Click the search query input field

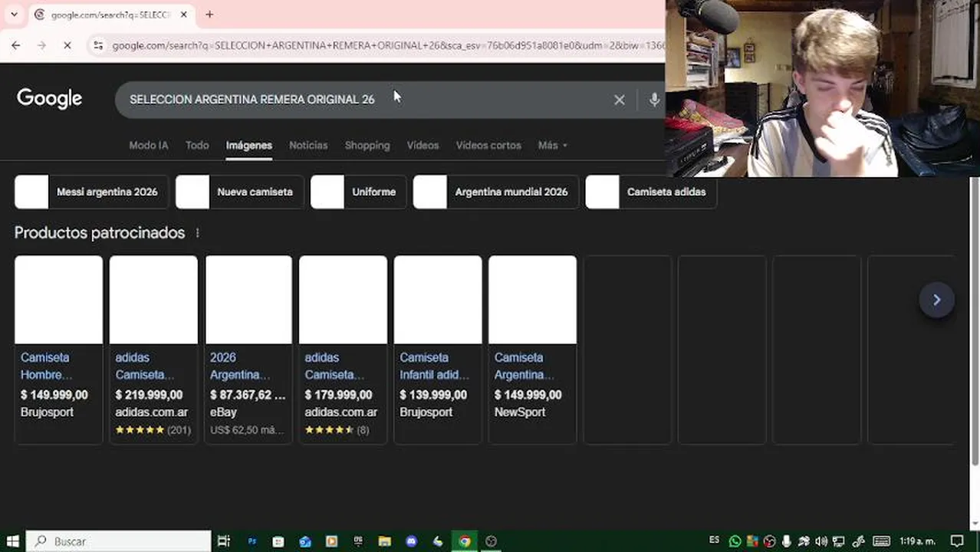pyautogui.click(x=368, y=100)
